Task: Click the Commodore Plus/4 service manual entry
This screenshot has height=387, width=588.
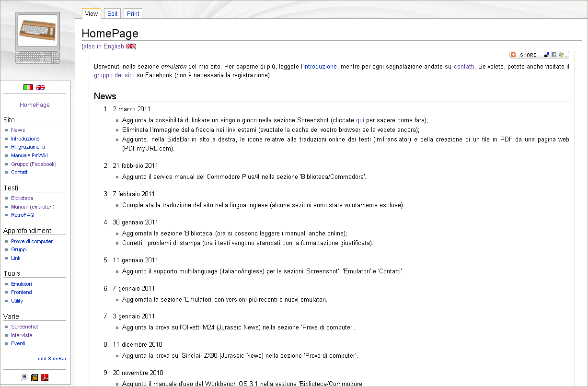Action: click(244, 177)
